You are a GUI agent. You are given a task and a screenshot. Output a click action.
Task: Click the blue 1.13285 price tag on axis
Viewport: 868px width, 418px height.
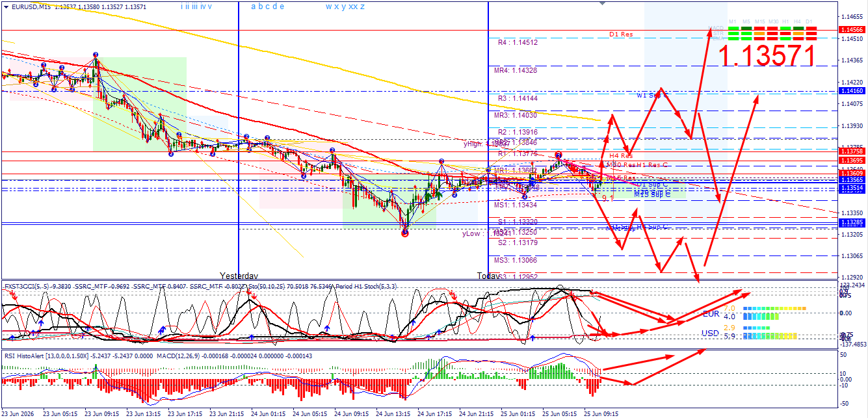click(x=852, y=222)
